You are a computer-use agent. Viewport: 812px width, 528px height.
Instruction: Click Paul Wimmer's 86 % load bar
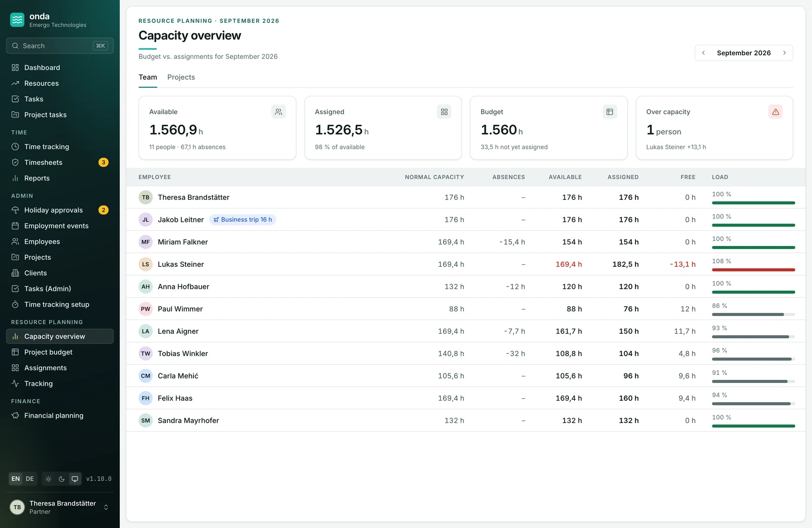753,314
